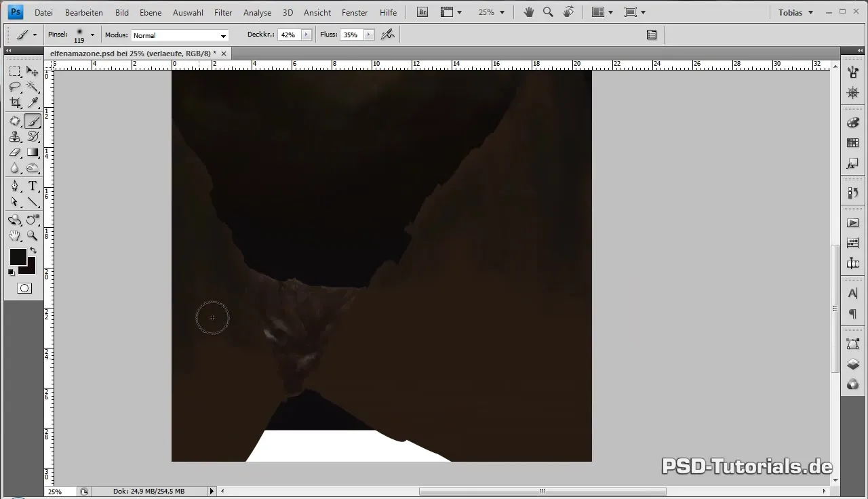Viewport: 868px width, 499px height.
Task: Select the History Brush tool
Action: (32, 137)
